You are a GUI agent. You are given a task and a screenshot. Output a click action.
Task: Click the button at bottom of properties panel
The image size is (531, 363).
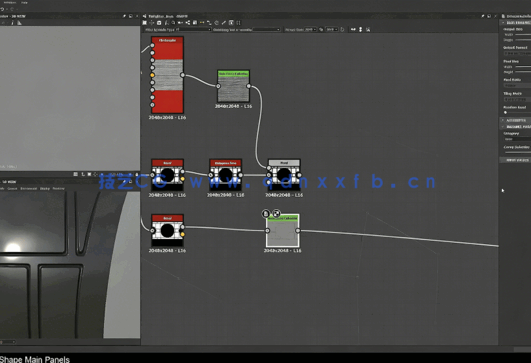[x=516, y=160]
